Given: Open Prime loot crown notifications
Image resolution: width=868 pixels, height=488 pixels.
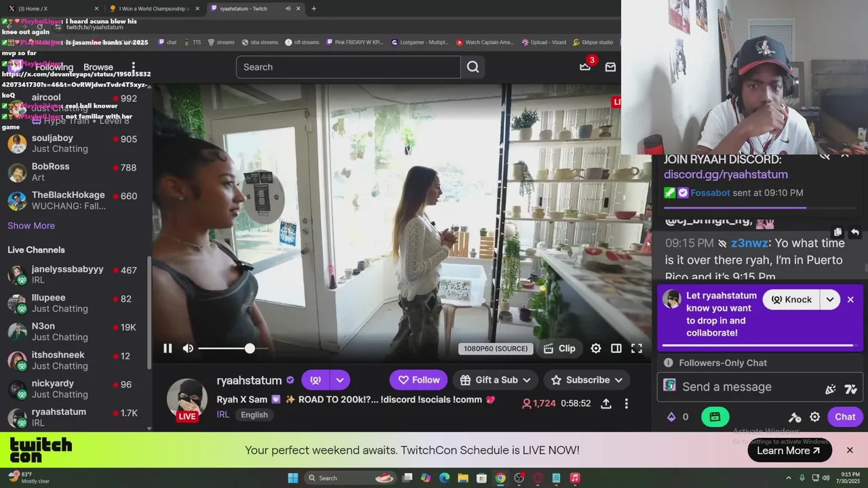Looking at the screenshot, I should coord(585,66).
